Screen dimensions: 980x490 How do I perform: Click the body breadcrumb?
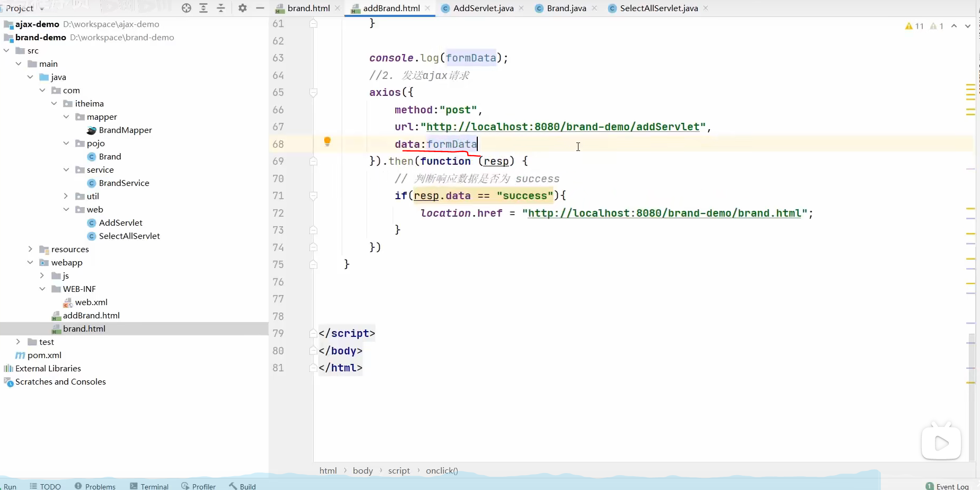coord(363,470)
